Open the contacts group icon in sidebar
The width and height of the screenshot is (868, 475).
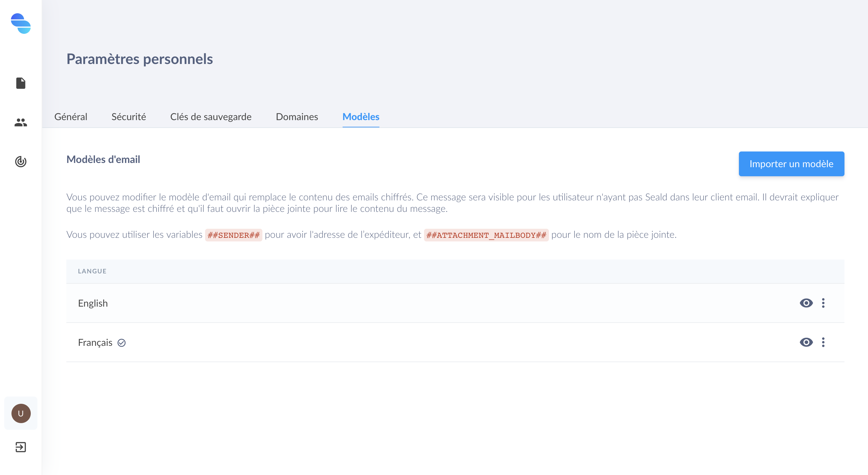tap(21, 123)
